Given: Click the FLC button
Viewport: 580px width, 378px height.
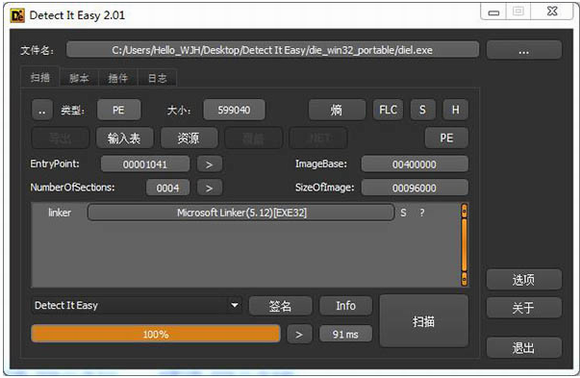Looking at the screenshot, I should tap(388, 110).
